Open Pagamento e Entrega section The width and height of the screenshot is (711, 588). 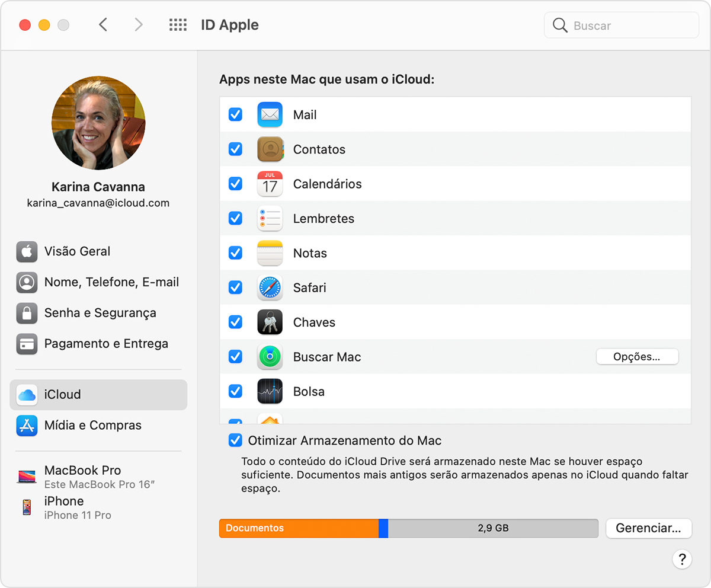coord(105,344)
